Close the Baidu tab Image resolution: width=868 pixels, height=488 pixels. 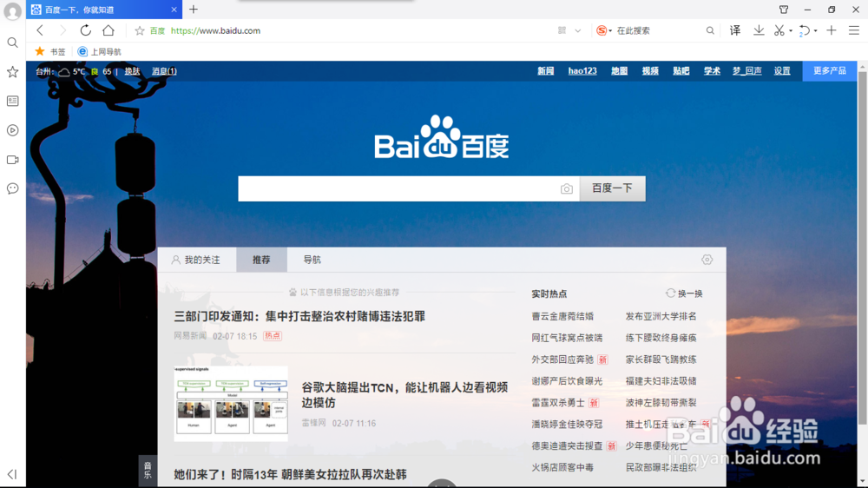174,10
